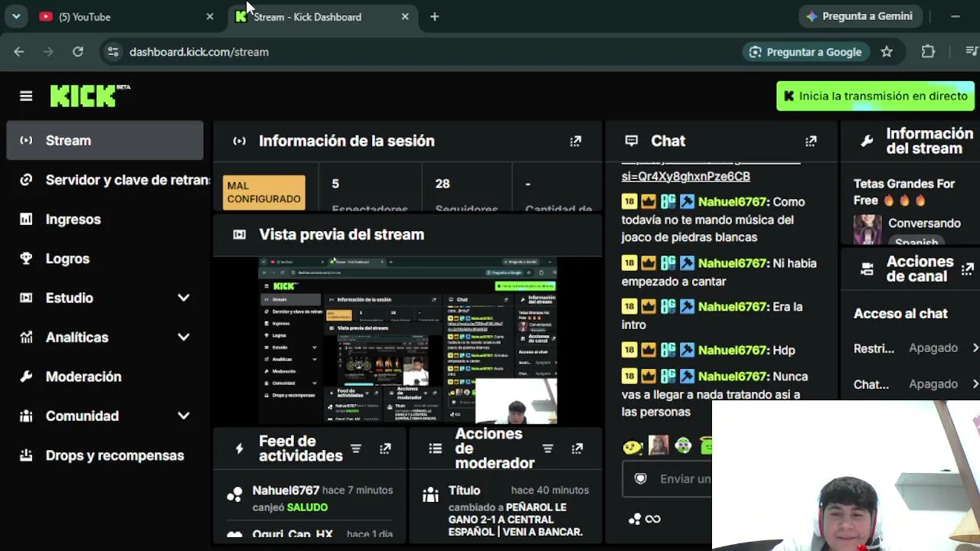
Task: Click Inicia la transmisión en directo button
Action: (875, 96)
